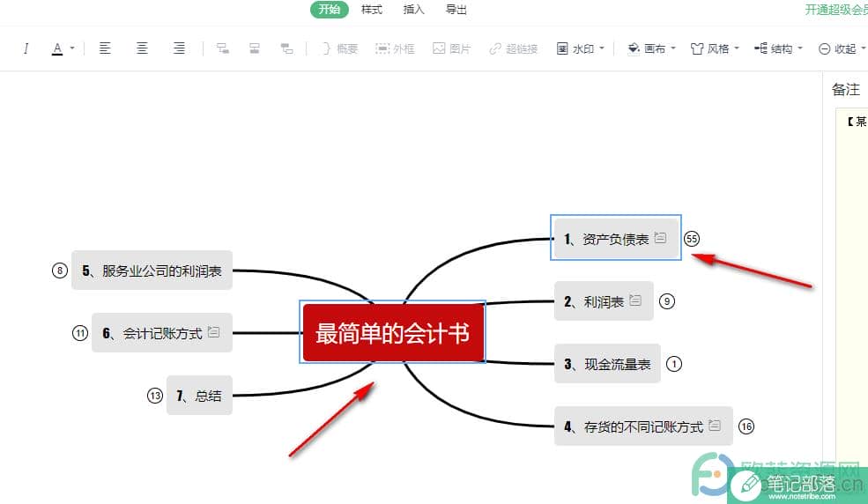Open the structure (结构) layout menu
The image size is (868, 504).
774,48
